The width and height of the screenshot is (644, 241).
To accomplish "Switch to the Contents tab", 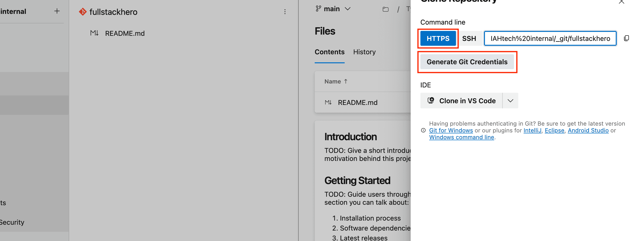I will click(x=329, y=52).
